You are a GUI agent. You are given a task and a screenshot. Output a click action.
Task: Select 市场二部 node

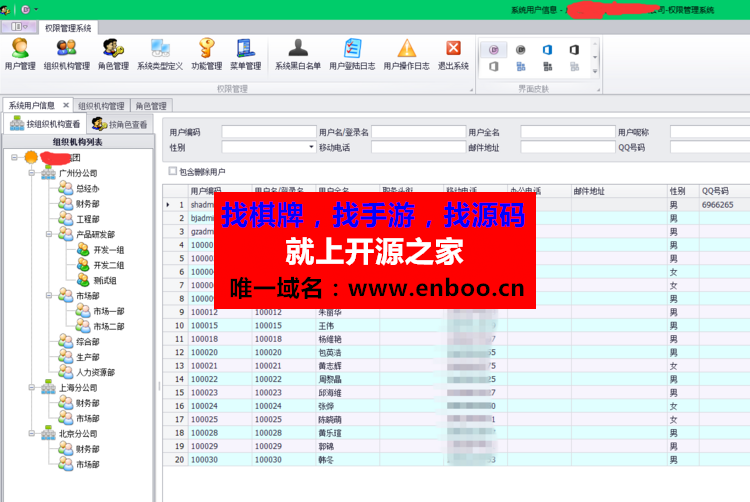pos(109,327)
